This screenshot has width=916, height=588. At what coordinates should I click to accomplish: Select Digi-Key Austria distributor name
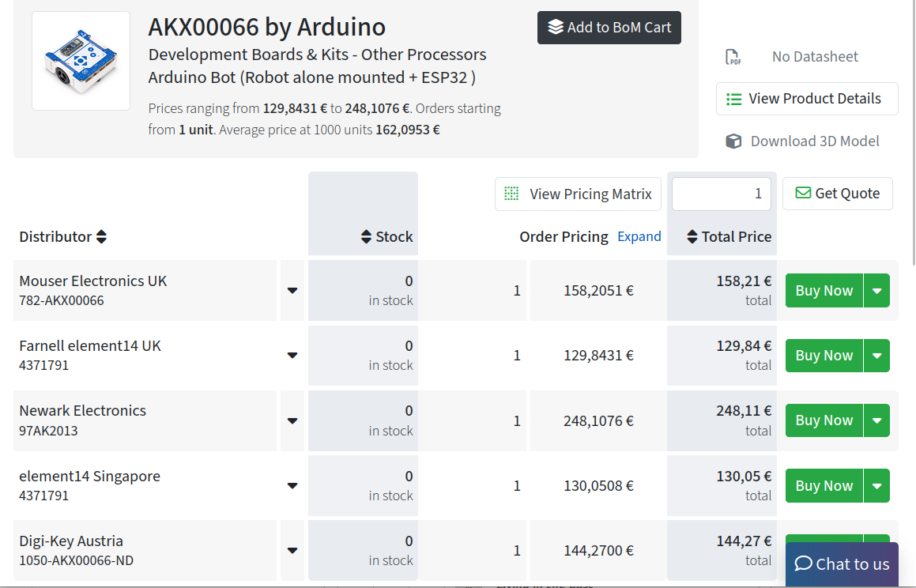point(71,541)
